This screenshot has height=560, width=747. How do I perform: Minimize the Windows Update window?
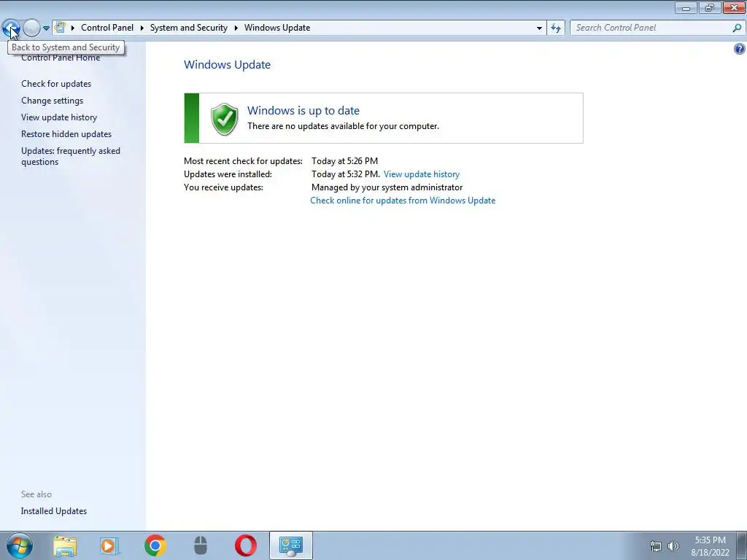(686, 7)
